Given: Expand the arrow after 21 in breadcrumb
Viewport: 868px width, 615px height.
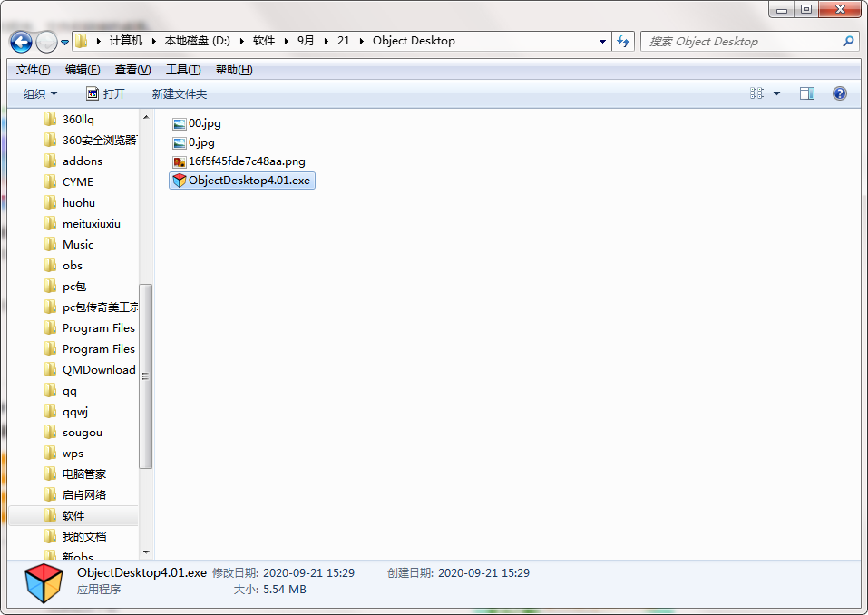Looking at the screenshot, I should 362,41.
